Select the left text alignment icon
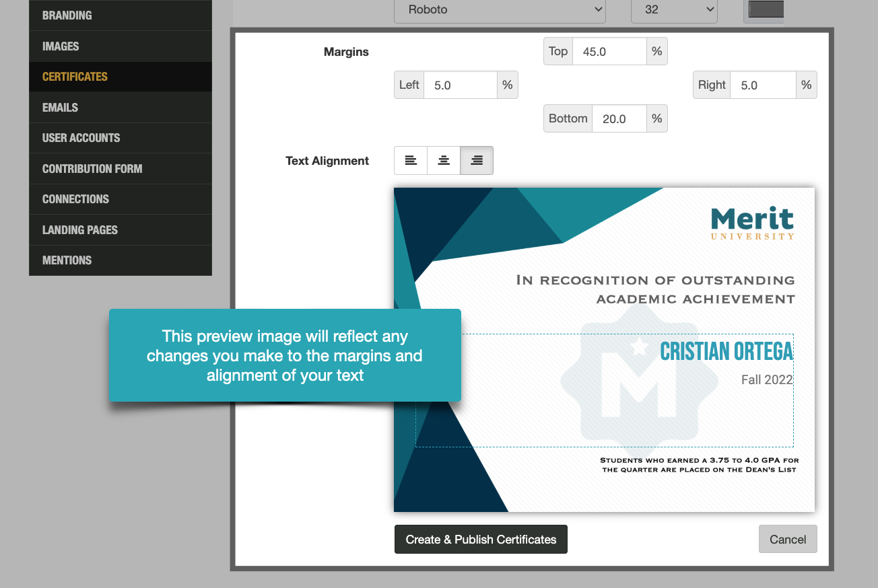The image size is (878, 588). pos(411,160)
